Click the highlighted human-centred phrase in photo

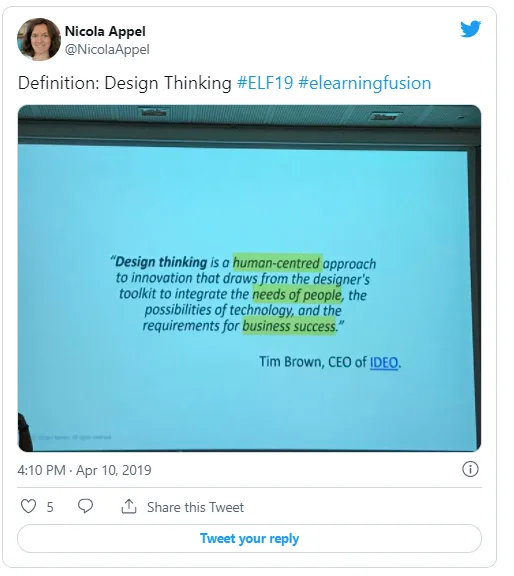277,263
